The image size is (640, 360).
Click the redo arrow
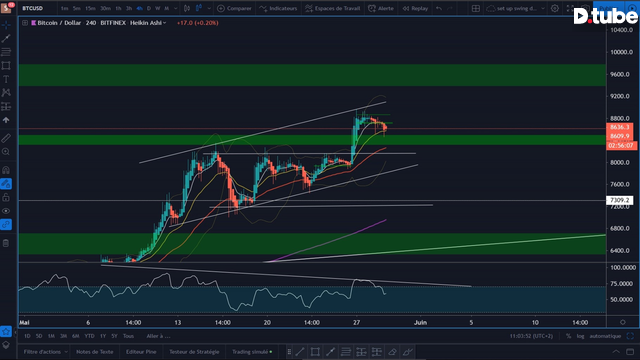[450, 8]
